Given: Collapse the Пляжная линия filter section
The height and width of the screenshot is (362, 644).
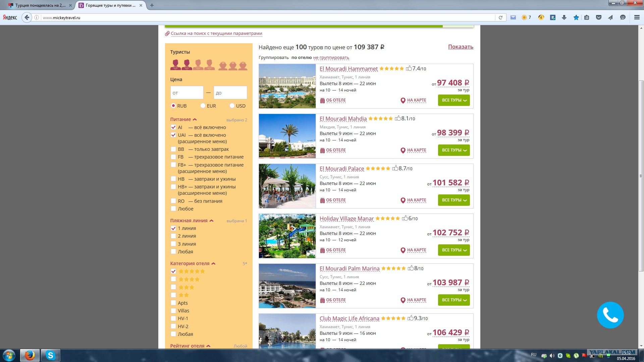Looking at the screenshot, I should pos(192,221).
